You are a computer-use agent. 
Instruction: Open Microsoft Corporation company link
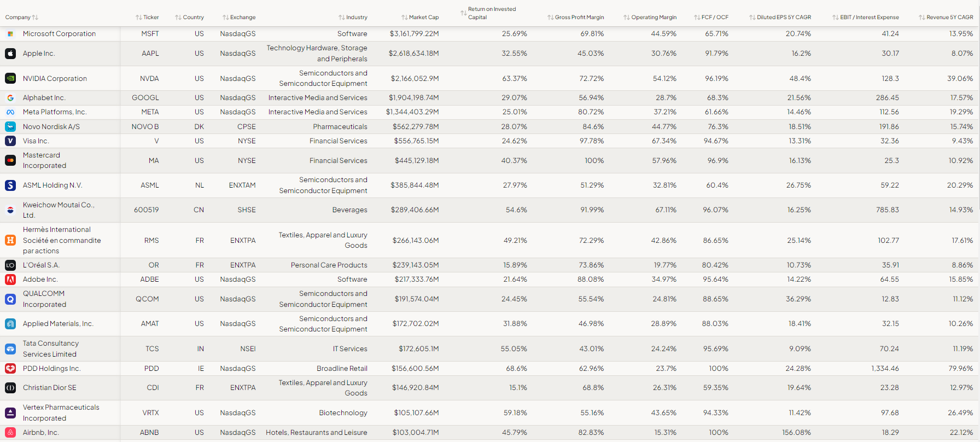(x=59, y=34)
